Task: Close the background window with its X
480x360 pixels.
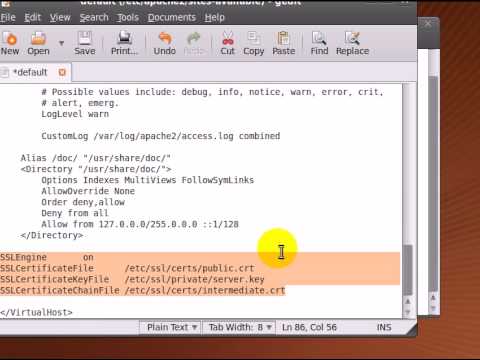Action: [x=428, y=24]
